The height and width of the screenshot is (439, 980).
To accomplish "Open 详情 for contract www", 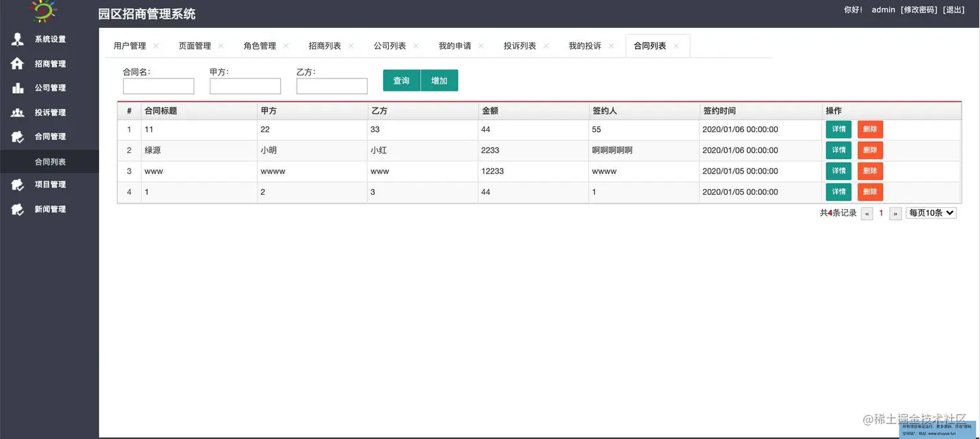I will click(x=839, y=171).
